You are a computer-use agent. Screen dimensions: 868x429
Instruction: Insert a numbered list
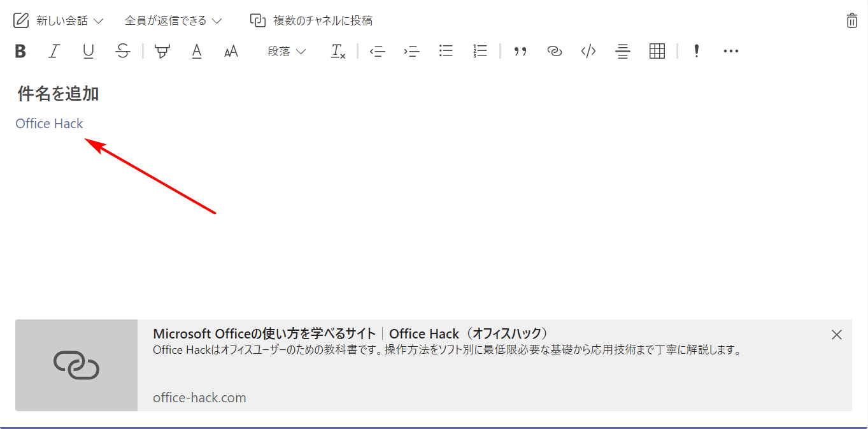click(x=480, y=52)
